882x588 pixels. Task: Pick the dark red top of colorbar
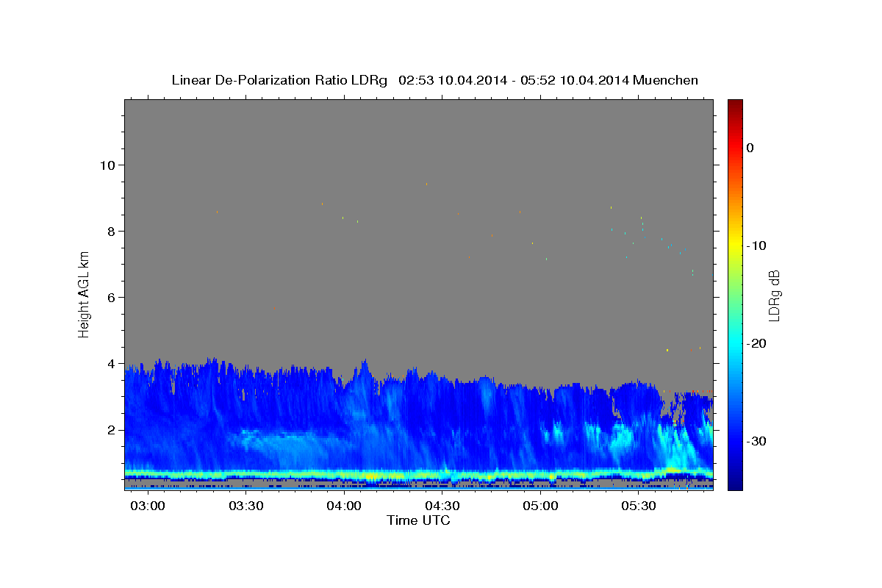click(x=735, y=104)
